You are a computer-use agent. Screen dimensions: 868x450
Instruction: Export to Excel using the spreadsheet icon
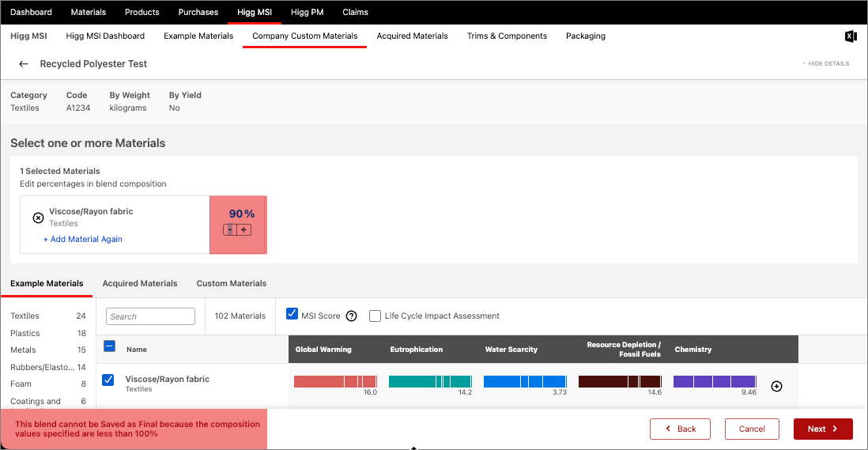(x=851, y=36)
